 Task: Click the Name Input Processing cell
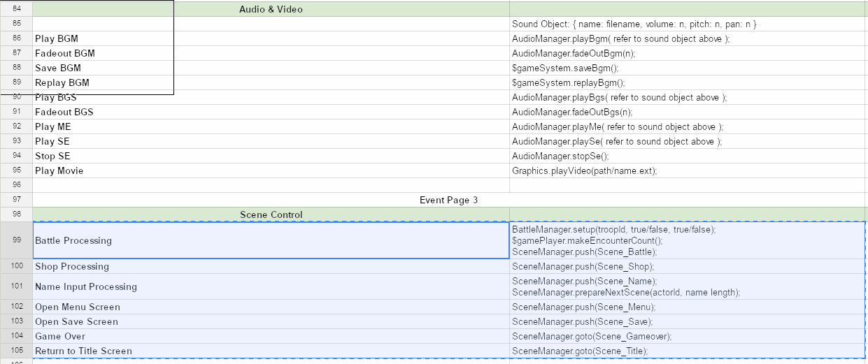point(271,286)
